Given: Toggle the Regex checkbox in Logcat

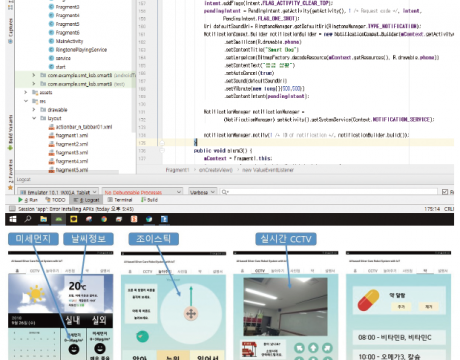Looking at the screenshot, I should (x=445, y=192).
